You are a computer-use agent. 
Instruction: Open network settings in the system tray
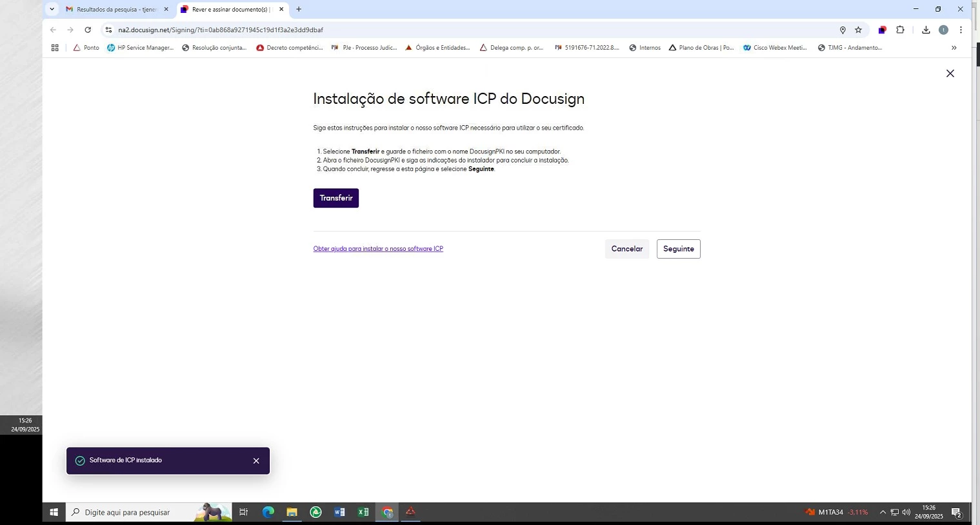pos(894,512)
